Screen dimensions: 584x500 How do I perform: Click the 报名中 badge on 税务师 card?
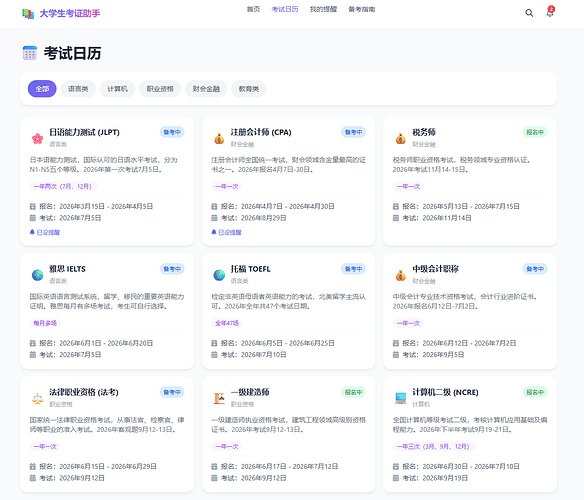pos(535,132)
